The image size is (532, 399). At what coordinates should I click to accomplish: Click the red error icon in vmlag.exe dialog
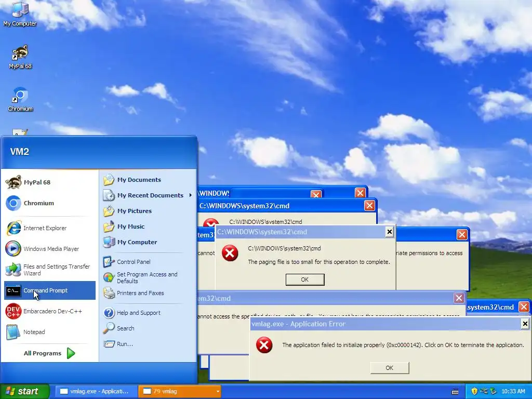[x=264, y=345]
